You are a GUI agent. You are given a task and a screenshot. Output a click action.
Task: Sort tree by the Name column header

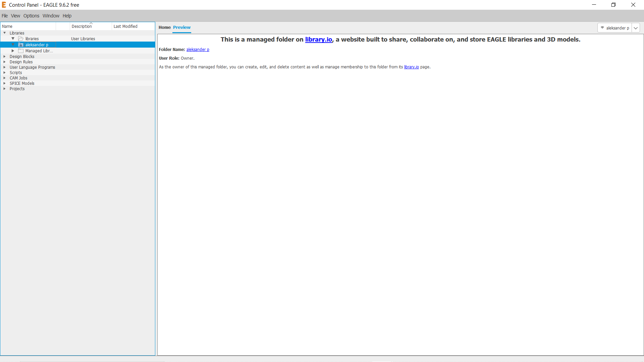click(x=28, y=26)
